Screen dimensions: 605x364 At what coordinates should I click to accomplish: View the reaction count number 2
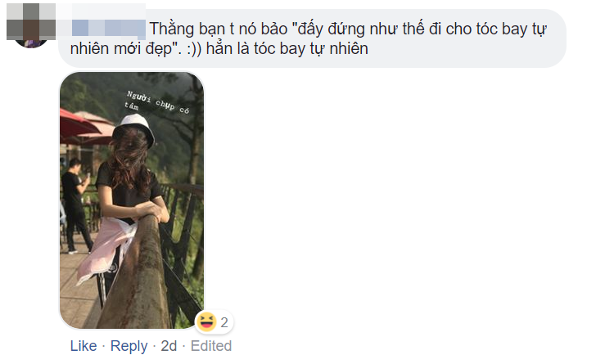[x=224, y=322]
